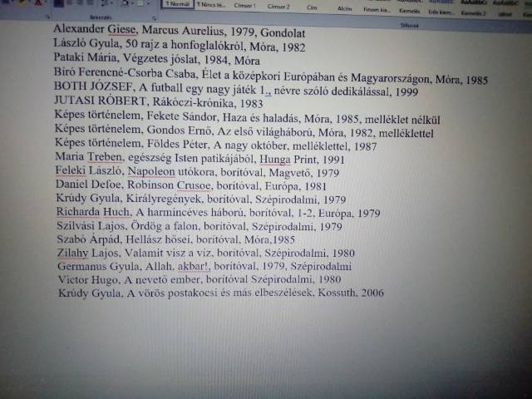The height and width of the screenshot is (399, 532).
Task: Apply the Normál style
Action: [178, 5]
